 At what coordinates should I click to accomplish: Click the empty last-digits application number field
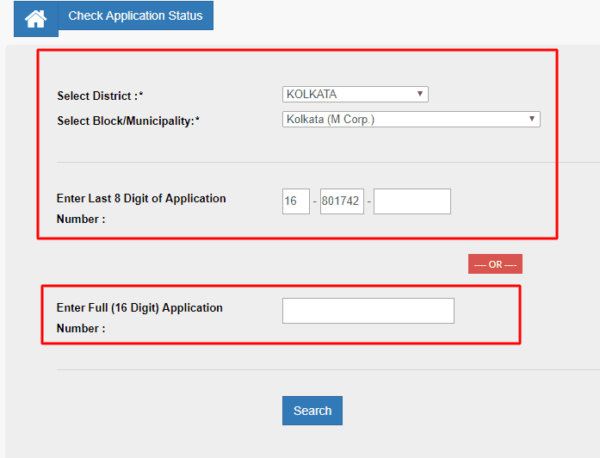click(x=412, y=201)
